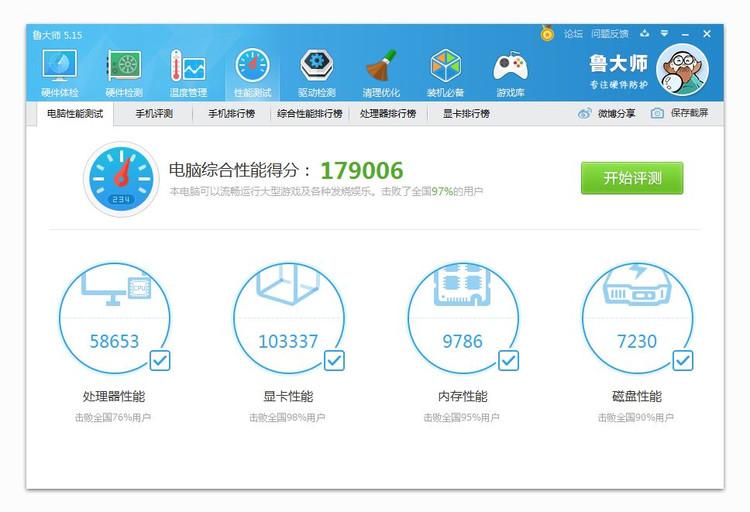Minimize the 鲁大师 window
This screenshot has height=512, width=750.
point(685,34)
